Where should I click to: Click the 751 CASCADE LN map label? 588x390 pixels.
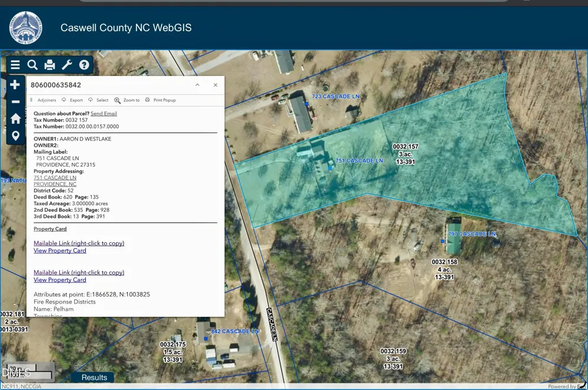pos(359,161)
